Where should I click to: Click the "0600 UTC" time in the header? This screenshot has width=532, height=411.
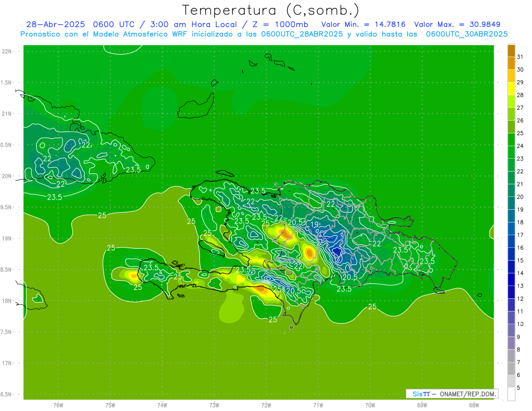[x=113, y=24]
